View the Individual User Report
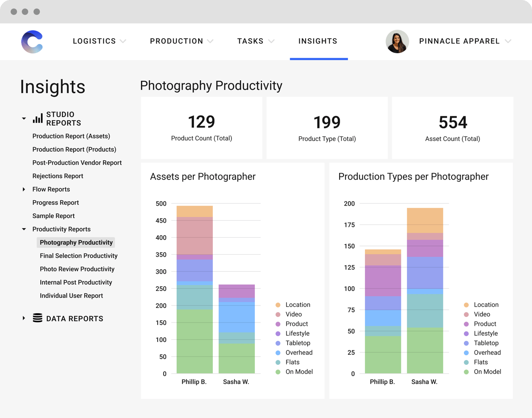The width and height of the screenshot is (532, 418). (x=71, y=295)
